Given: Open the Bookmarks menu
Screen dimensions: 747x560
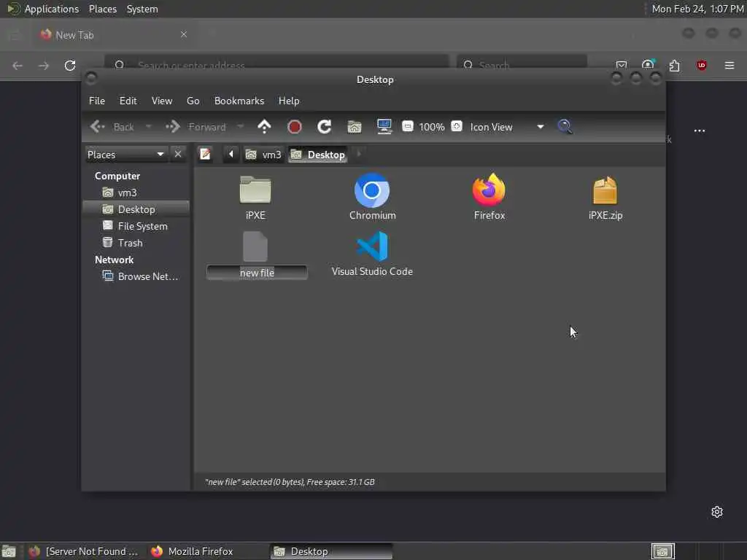Looking at the screenshot, I should [x=239, y=101].
